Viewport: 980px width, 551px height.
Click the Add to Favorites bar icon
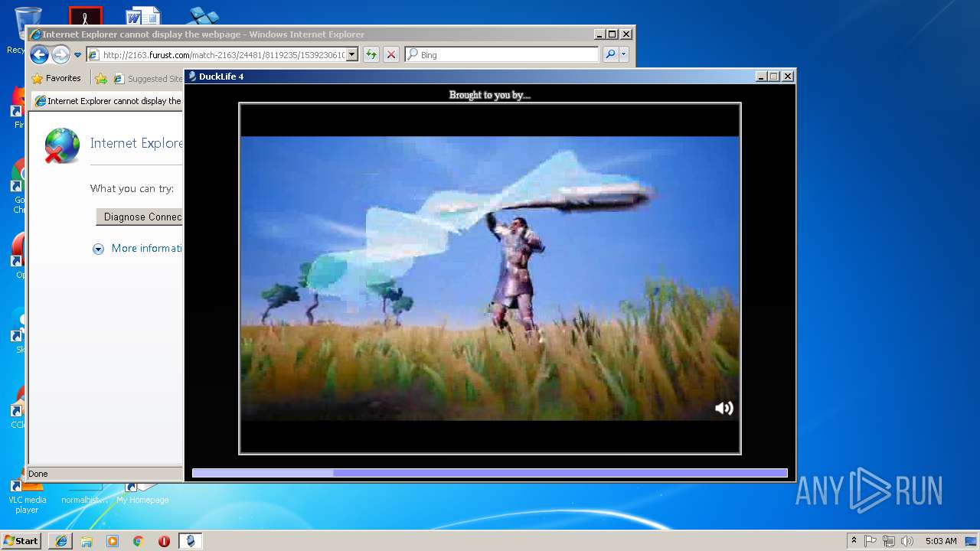[101, 78]
